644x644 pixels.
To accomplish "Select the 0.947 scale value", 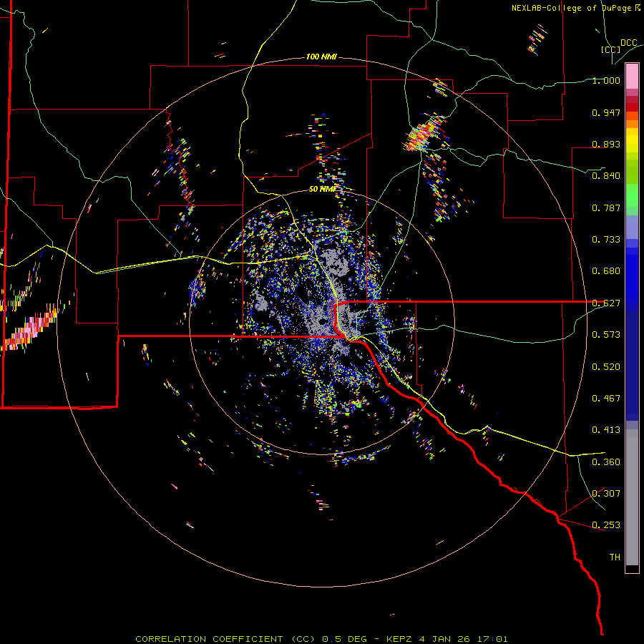I will 606,112.
